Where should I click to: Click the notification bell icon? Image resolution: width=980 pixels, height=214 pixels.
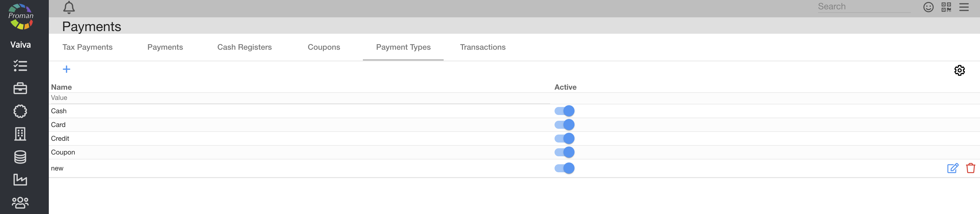(69, 7)
